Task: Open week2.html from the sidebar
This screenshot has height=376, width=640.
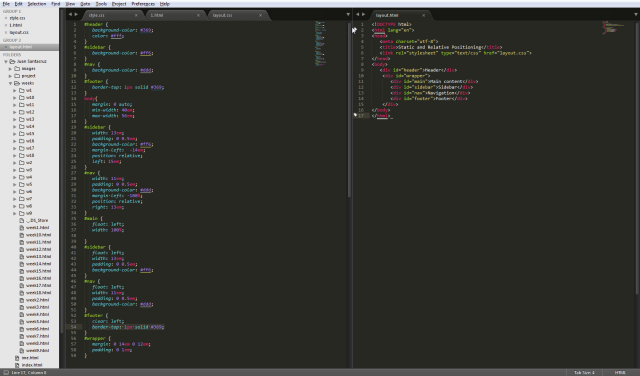Action: [37, 300]
